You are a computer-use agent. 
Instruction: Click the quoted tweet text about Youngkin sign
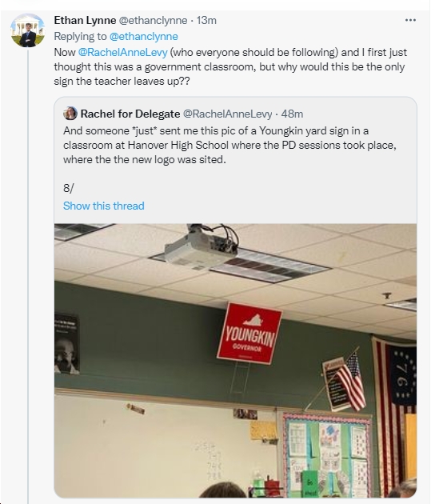pyautogui.click(x=229, y=145)
